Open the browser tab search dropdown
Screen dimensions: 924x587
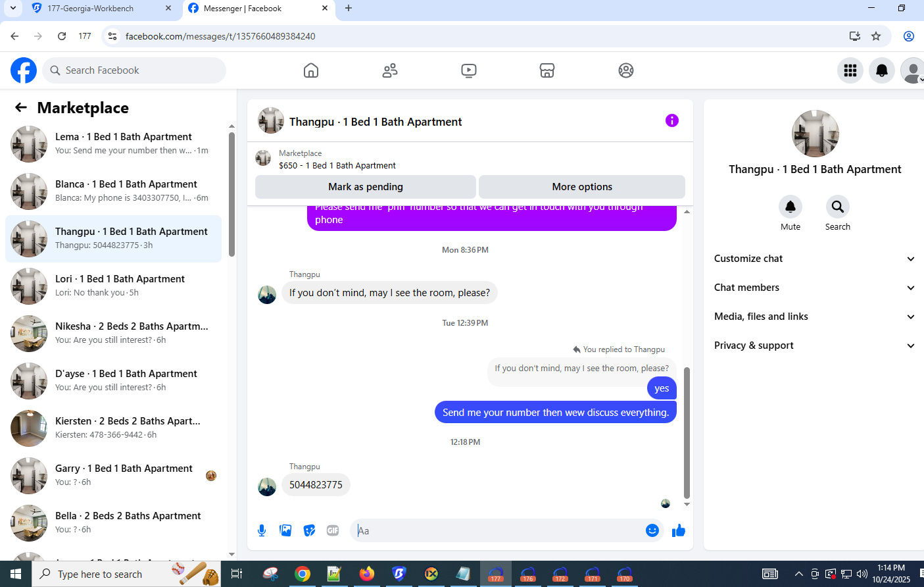(12, 9)
